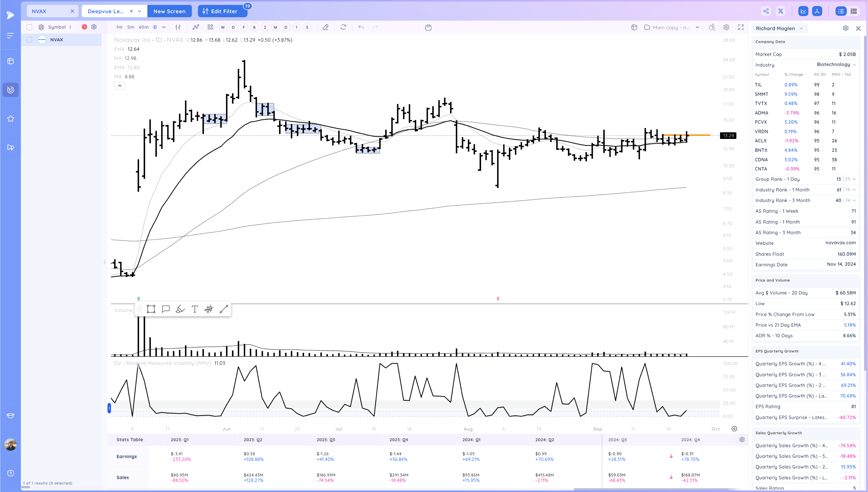Click the drawing pencil icon in the toolbar

click(x=325, y=27)
